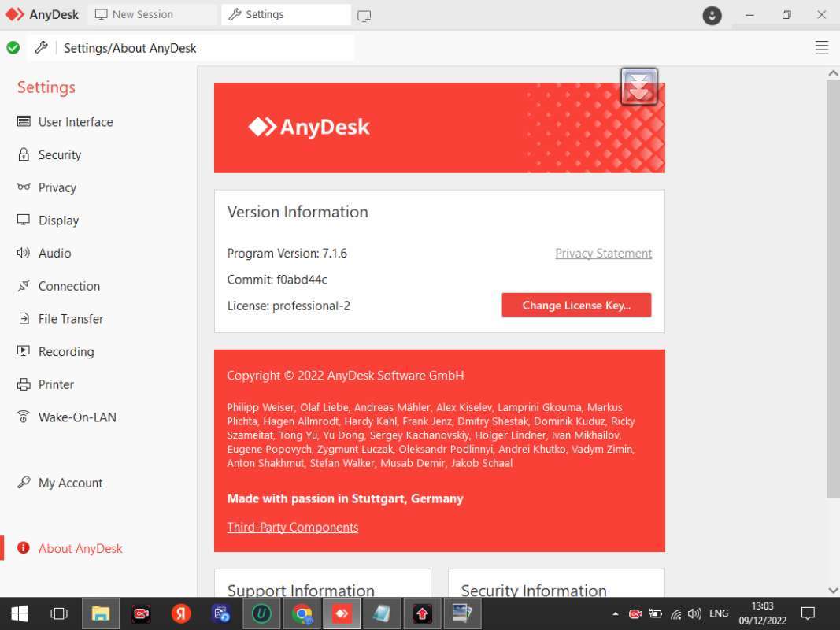840x630 pixels.
Task: Open the Security settings section
Action: 59,154
